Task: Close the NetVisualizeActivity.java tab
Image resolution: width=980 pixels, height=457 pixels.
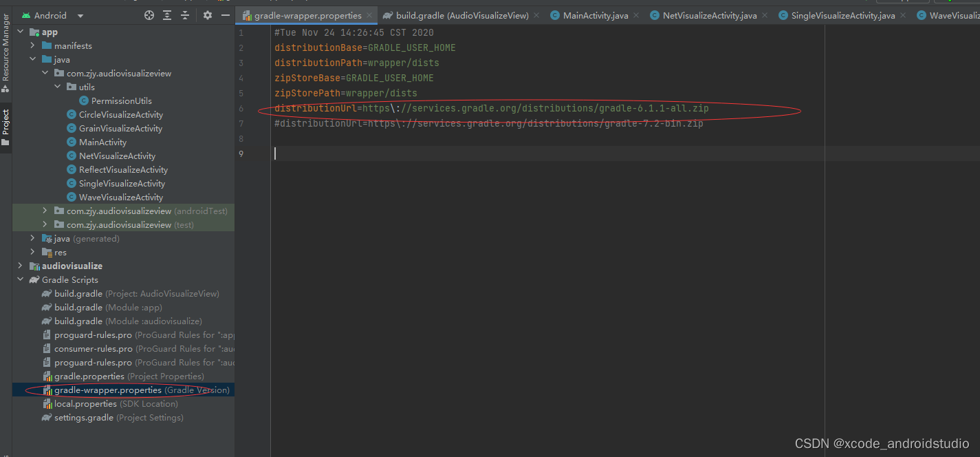Action: click(764, 14)
